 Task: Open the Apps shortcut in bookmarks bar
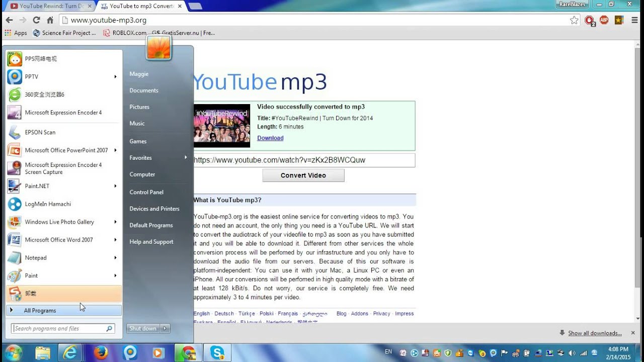click(16, 33)
